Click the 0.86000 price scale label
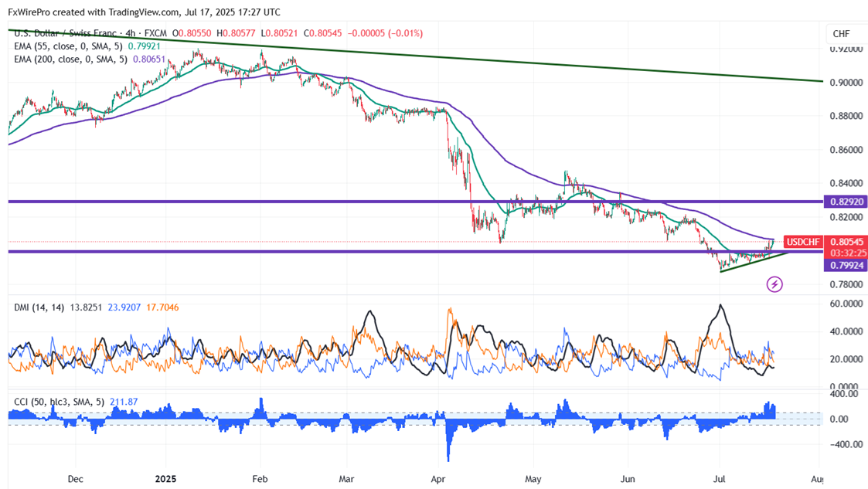 click(x=846, y=150)
